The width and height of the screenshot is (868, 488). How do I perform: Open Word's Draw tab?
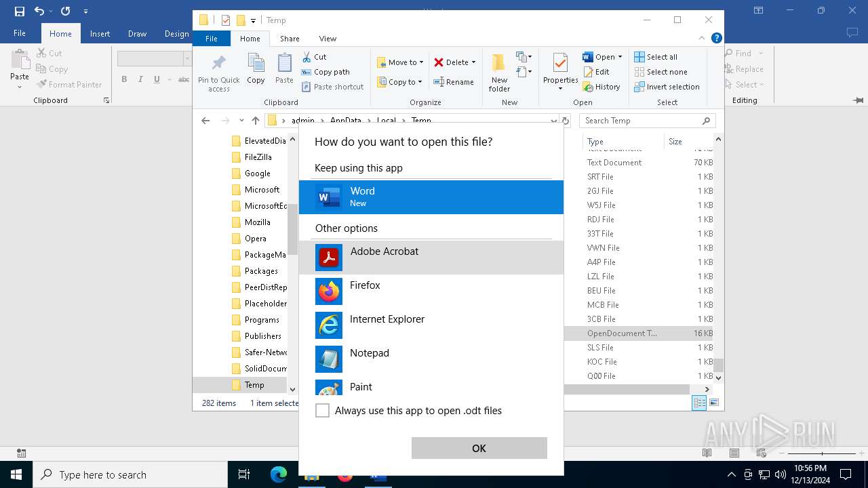point(137,34)
